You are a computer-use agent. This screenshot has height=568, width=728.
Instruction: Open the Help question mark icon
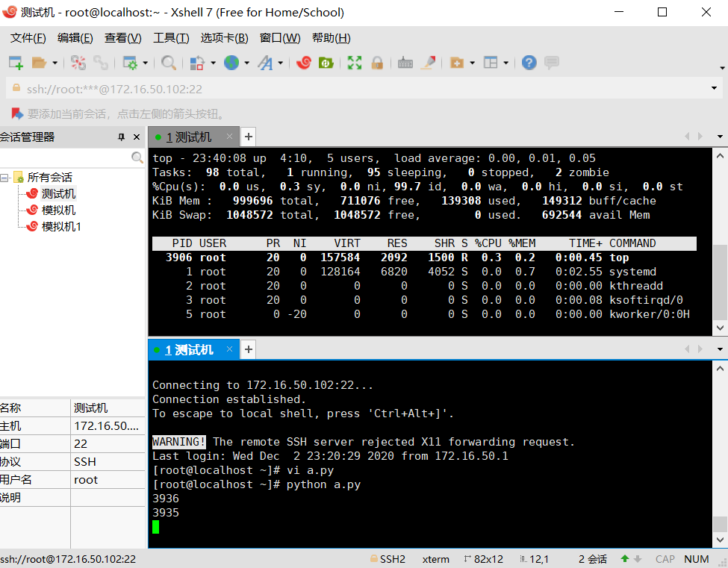[x=529, y=63]
